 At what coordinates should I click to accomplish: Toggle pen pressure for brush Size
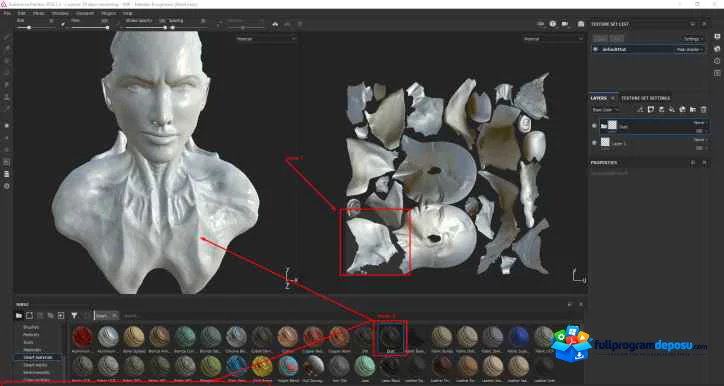click(x=63, y=23)
